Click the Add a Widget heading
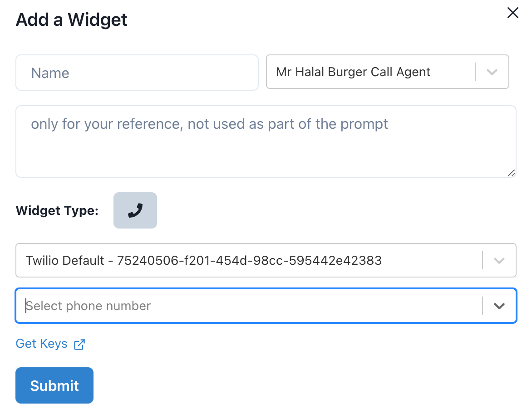The width and height of the screenshot is (532, 409). point(72,20)
